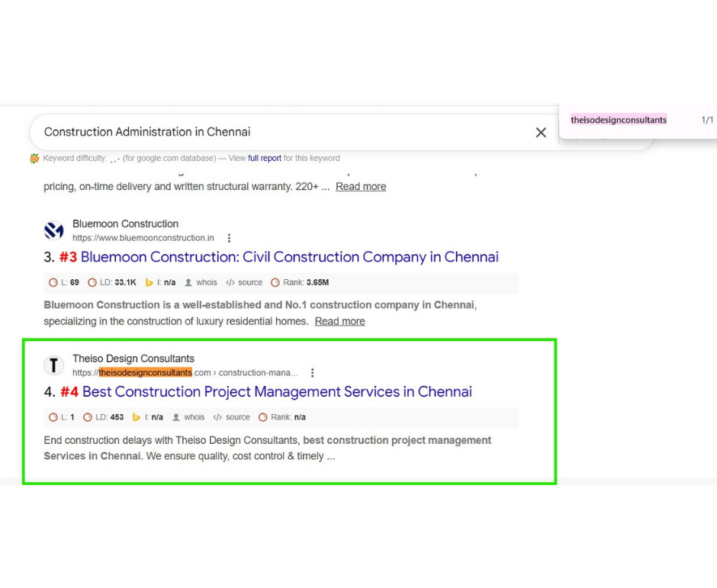Viewport: 717px width, 588px height.
Task: Click Rank: 3.65M for Bluemoon
Action: point(300,283)
